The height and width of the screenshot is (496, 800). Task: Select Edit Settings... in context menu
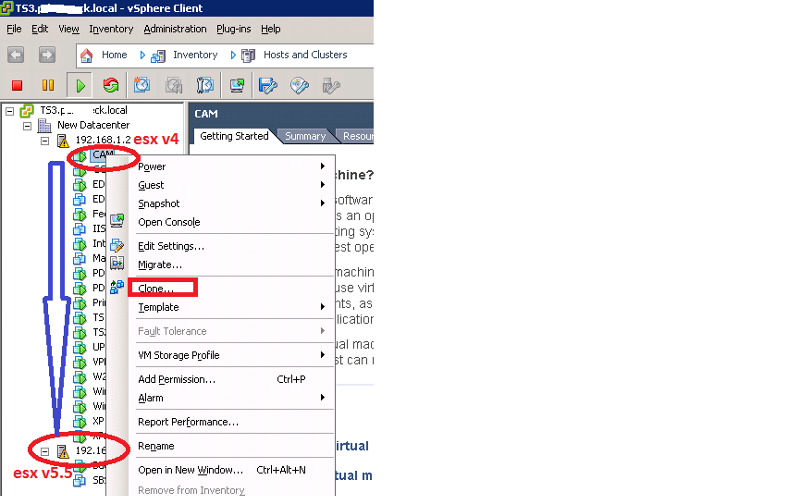point(171,246)
